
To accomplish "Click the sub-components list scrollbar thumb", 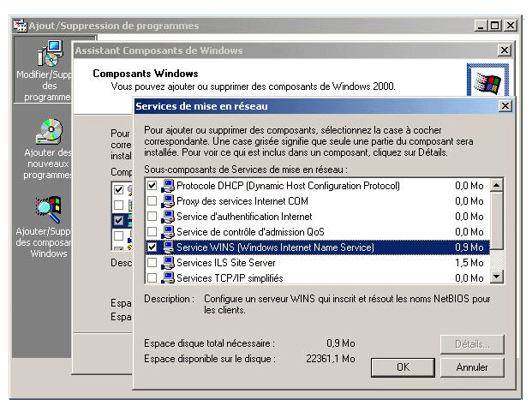I will point(496,221).
